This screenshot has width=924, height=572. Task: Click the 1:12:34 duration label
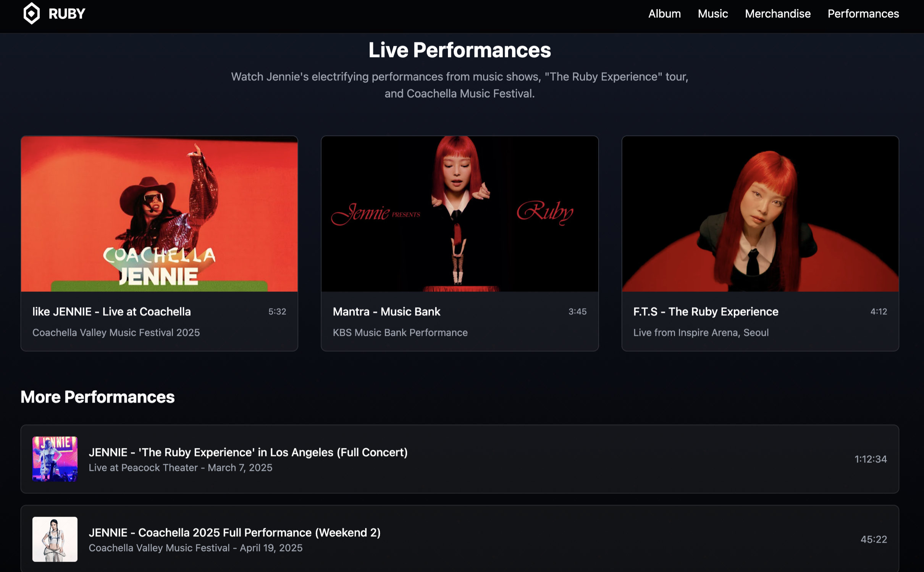click(871, 459)
